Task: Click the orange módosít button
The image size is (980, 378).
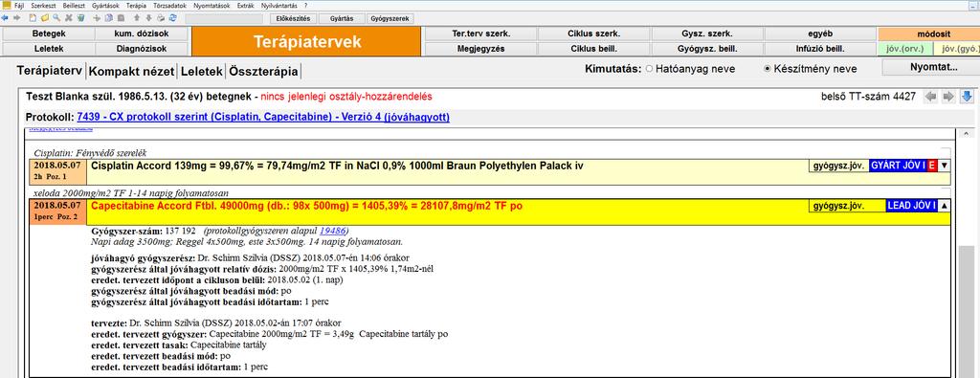Action: click(928, 33)
